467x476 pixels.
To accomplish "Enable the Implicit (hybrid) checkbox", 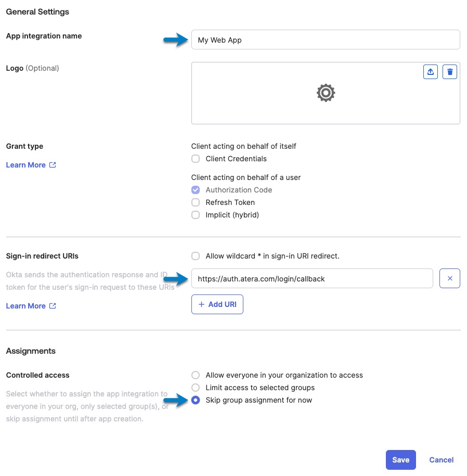I will (196, 215).
